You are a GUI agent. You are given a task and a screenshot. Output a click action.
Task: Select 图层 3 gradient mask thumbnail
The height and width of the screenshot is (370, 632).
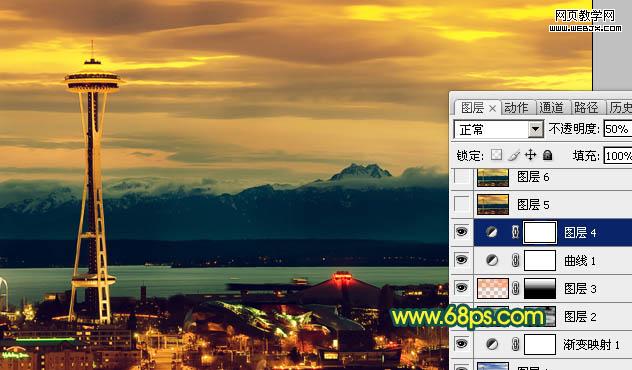pyautogui.click(x=540, y=288)
